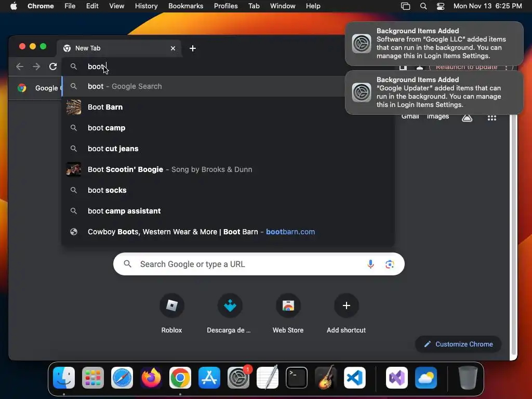Viewport: 532px width, 399px height.
Task: Open System Settings in the dock
Action: (x=238, y=378)
